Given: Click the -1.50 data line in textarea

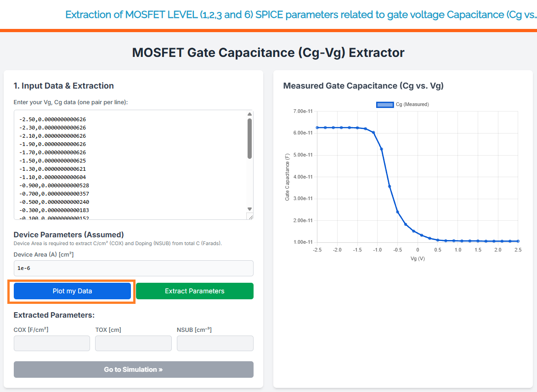Looking at the screenshot, I should [x=52, y=161].
